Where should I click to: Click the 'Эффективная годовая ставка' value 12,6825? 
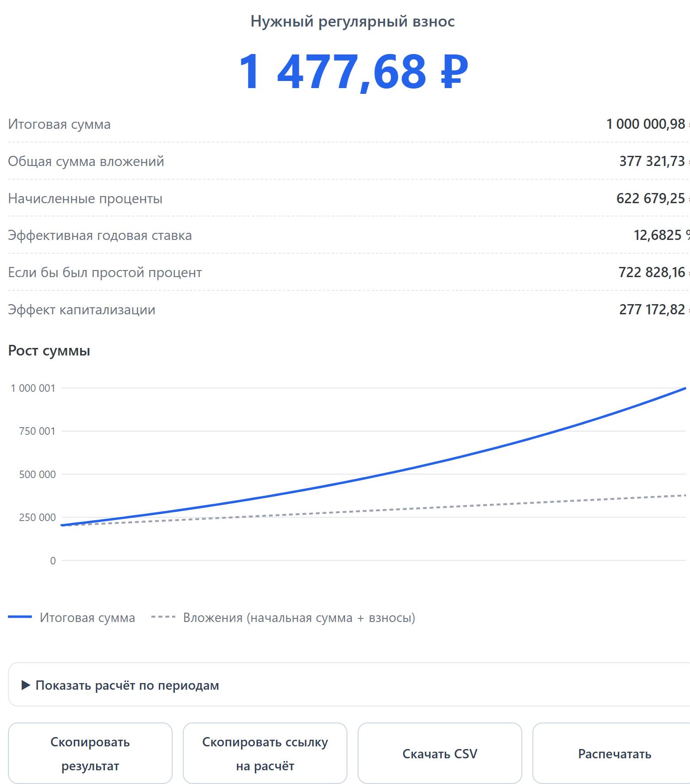coord(657,235)
